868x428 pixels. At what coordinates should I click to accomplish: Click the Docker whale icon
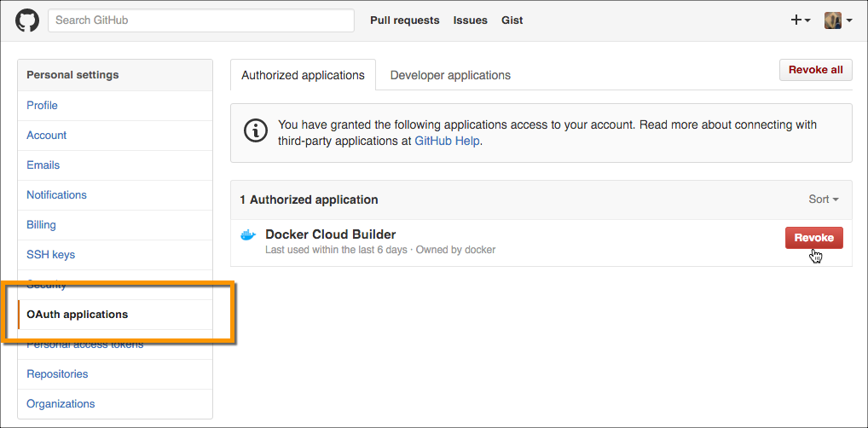pos(248,235)
